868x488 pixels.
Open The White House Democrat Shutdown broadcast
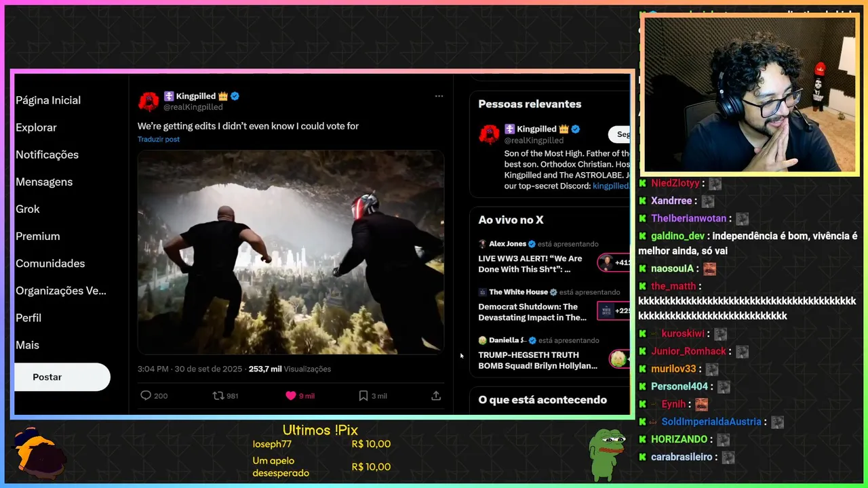click(532, 312)
